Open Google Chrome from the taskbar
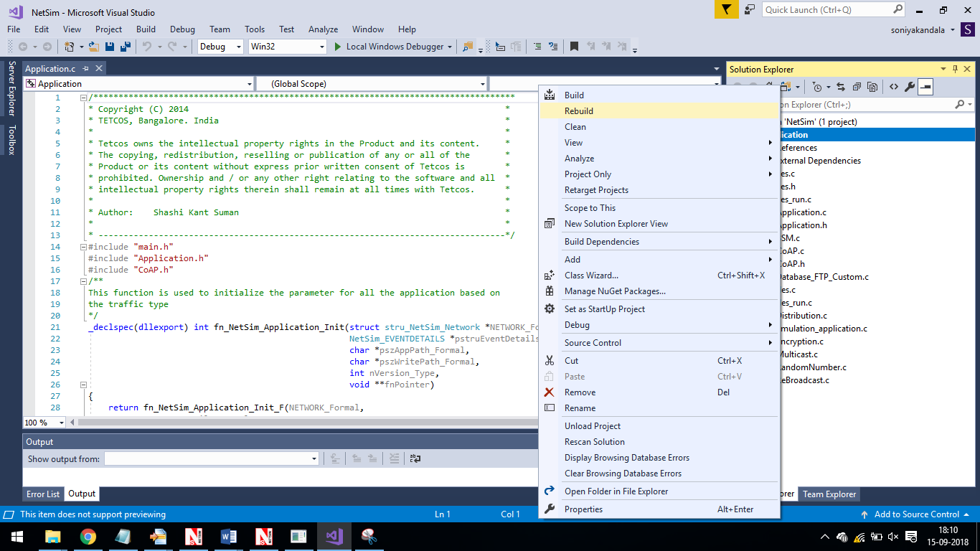The width and height of the screenshot is (980, 551). [x=88, y=537]
